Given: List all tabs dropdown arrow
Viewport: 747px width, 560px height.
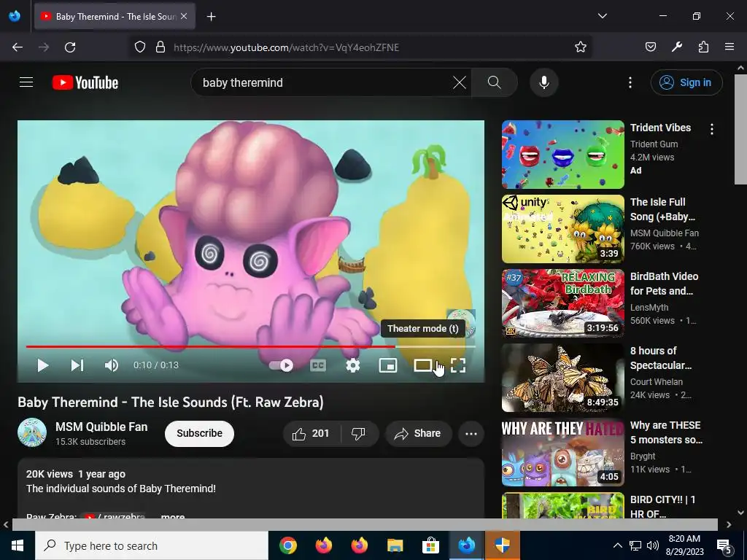Looking at the screenshot, I should coord(602,16).
